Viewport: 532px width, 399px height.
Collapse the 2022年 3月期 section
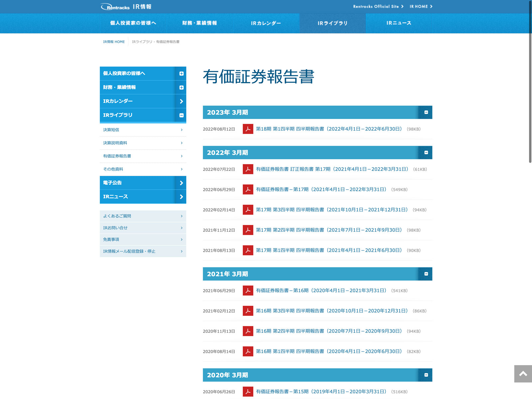pyautogui.click(x=426, y=153)
